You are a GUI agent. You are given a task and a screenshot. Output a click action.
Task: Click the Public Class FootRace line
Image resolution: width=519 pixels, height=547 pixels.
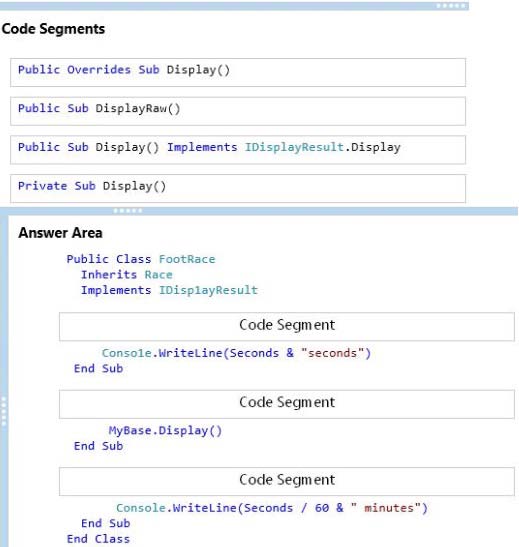click(x=141, y=259)
